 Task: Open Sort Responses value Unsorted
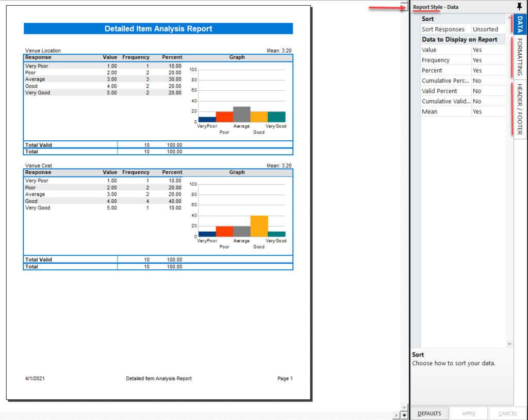488,29
